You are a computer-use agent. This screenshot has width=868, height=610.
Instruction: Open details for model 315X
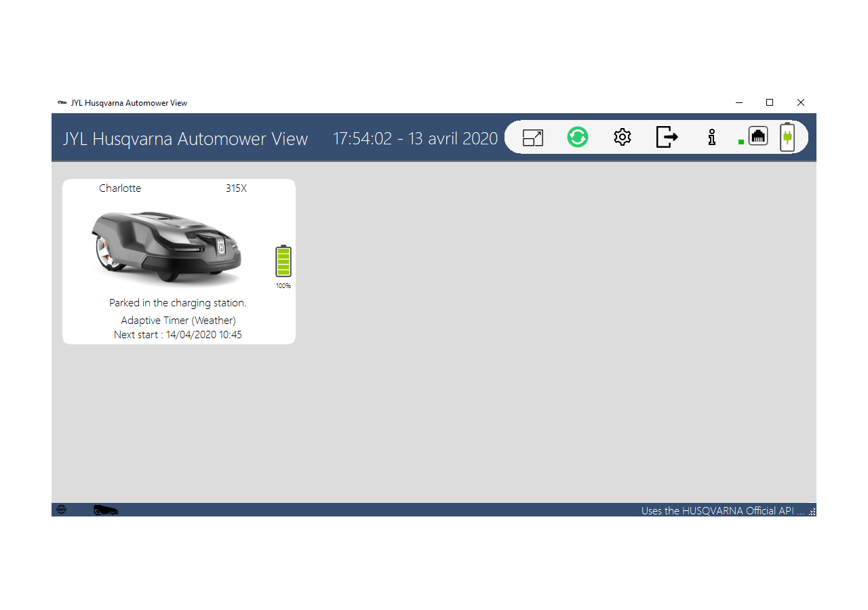[235, 188]
